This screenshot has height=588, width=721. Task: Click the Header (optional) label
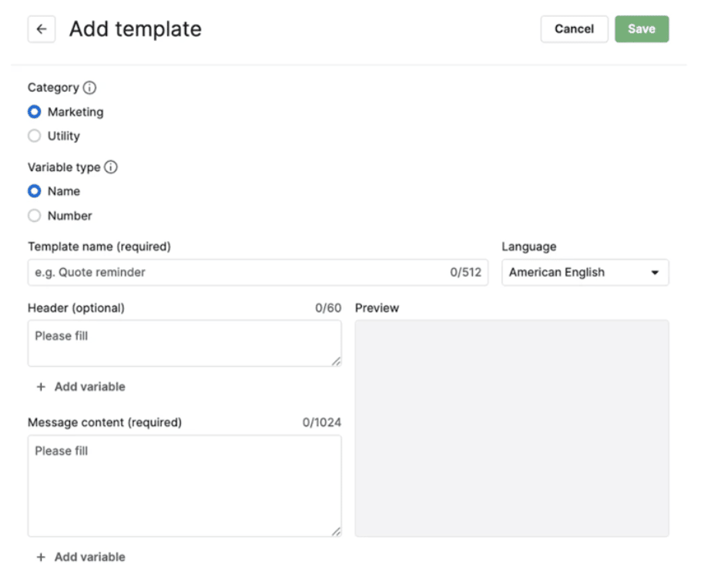click(x=76, y=307)
